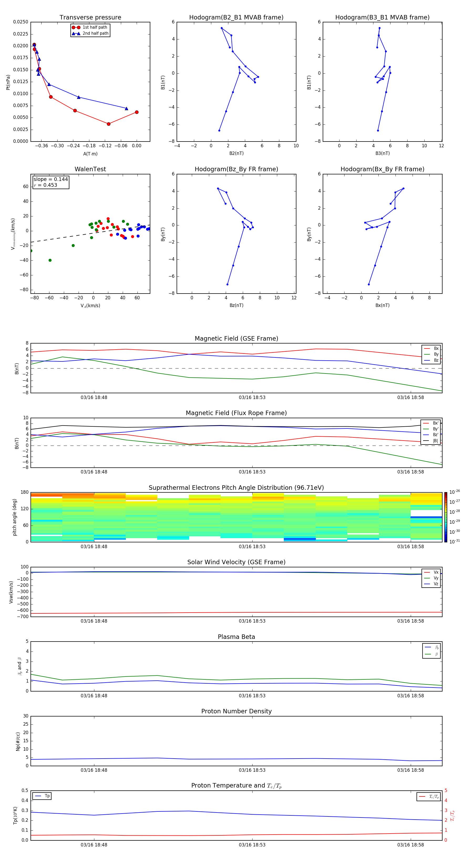This screenshot has height=868, width=473.
Task: Click the 'Np(#/cc)' y-axis label
Action: click(18, 741)
